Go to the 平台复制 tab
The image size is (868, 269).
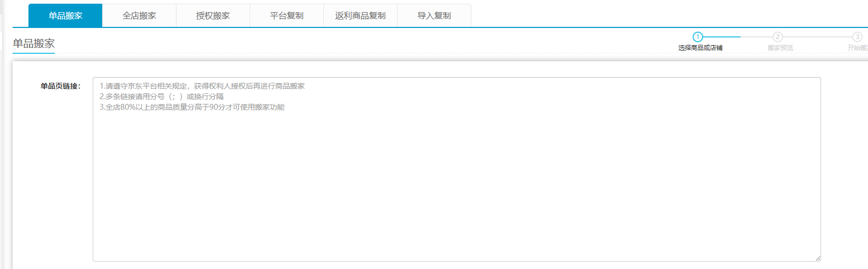pos(287,16)
